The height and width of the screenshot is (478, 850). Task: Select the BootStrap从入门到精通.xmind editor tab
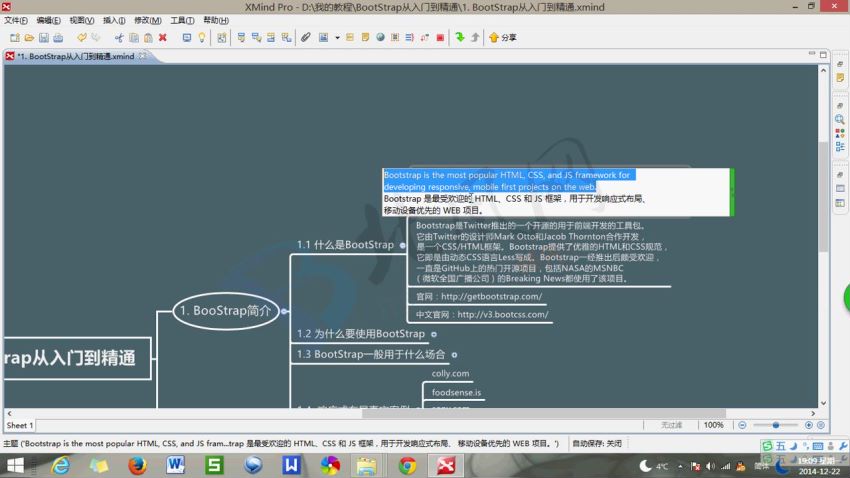[76, 56]
